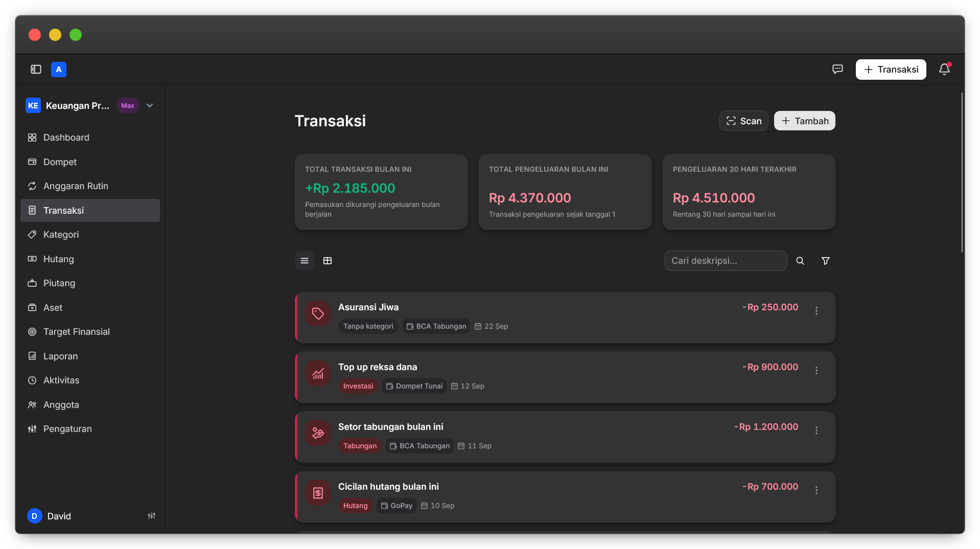This screenshot has height=549, width=980.
Task: Select Kategori in the sidebar
Action: [x=90, y=235]
